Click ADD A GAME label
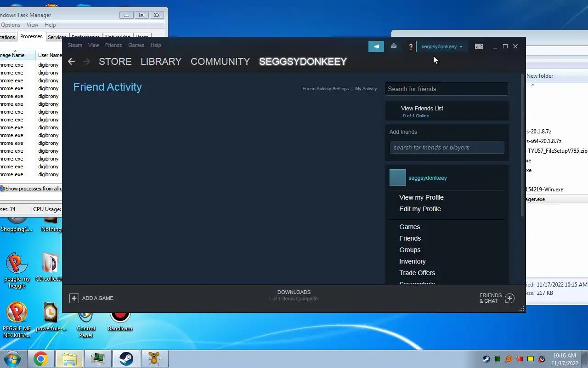 [x=97, y=299]
